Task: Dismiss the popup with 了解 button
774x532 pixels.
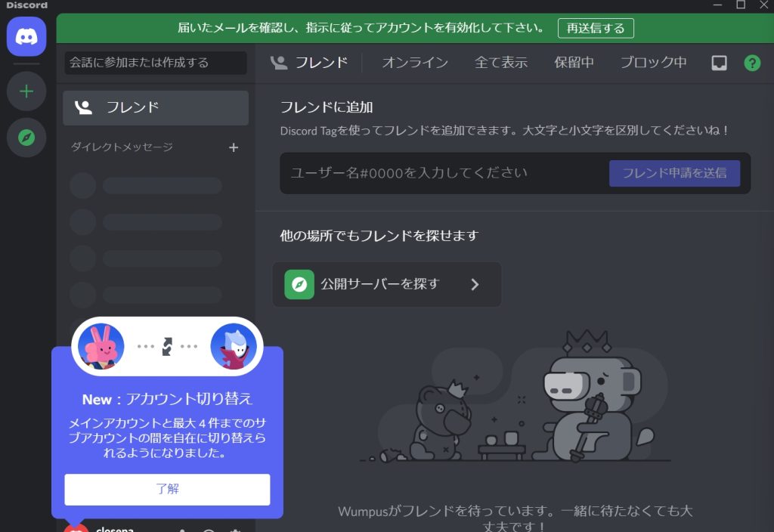Action: (x=167, y=489)
